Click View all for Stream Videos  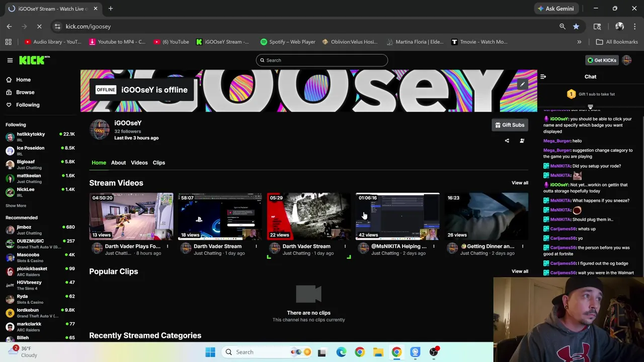[520, 183]
